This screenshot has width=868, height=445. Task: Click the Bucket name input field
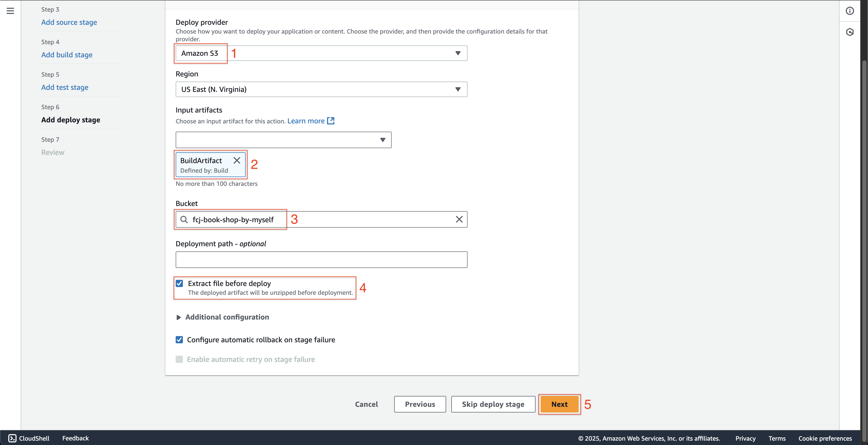[321, 219]
